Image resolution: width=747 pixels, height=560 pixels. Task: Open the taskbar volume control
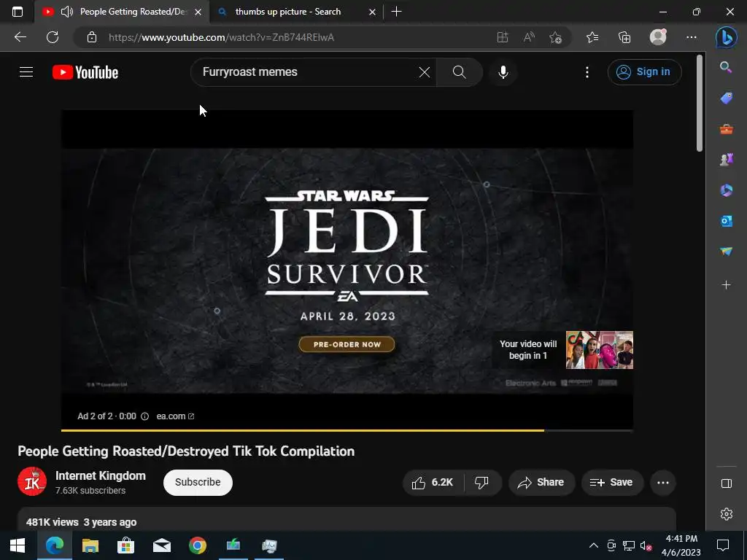[646, 545]
